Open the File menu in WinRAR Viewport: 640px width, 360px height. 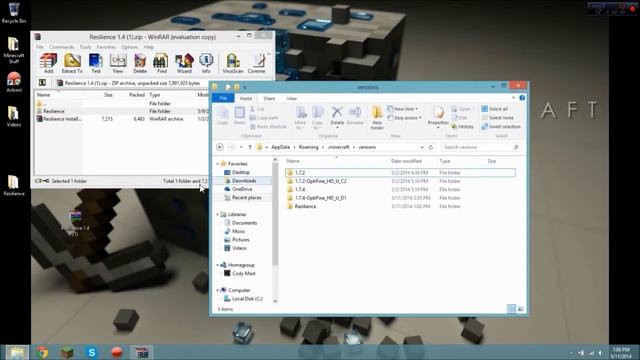40,47
